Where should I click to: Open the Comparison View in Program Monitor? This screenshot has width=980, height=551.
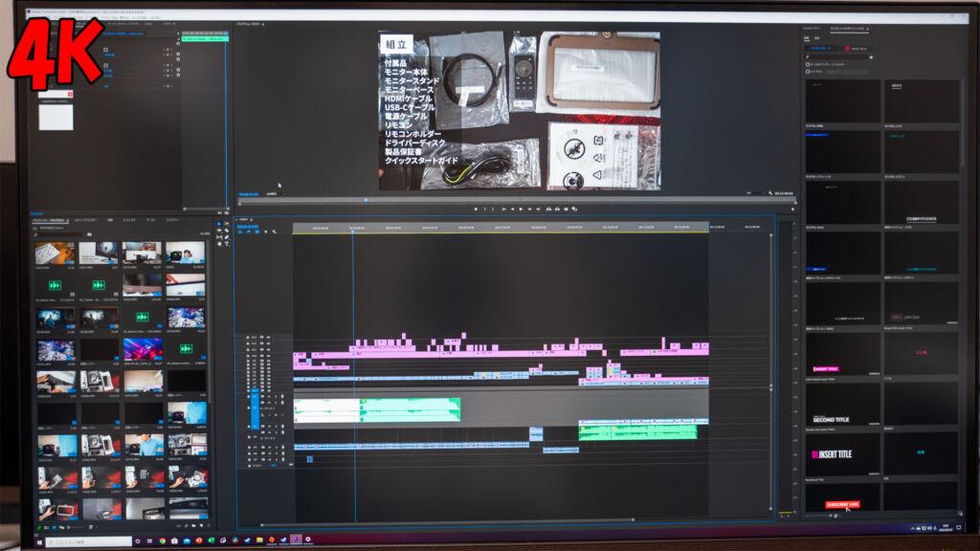pyautogui.click(x=574, y=209)
